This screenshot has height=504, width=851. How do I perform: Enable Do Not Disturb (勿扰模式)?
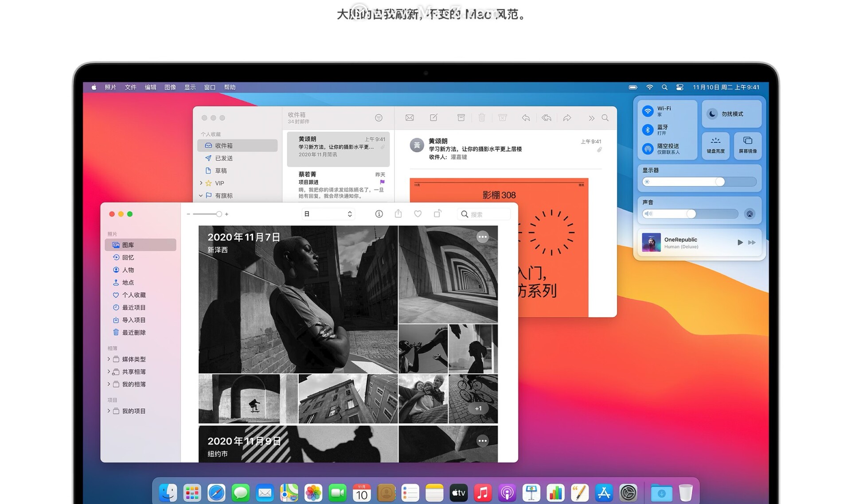tap(712, 114)
